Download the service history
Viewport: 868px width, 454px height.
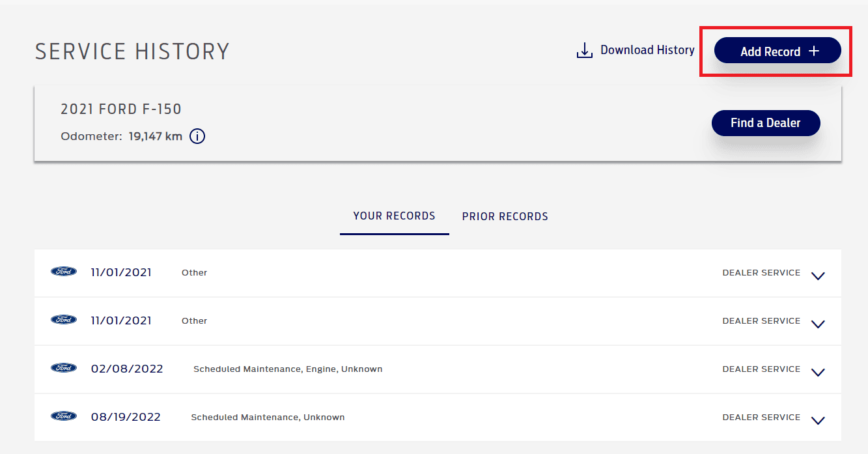pos(636,50)
